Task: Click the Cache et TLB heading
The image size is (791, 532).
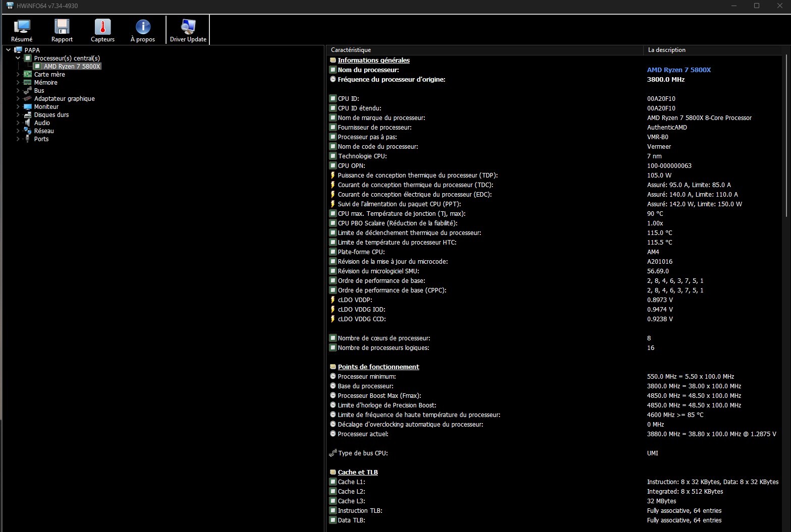Action: pos(358,472)
